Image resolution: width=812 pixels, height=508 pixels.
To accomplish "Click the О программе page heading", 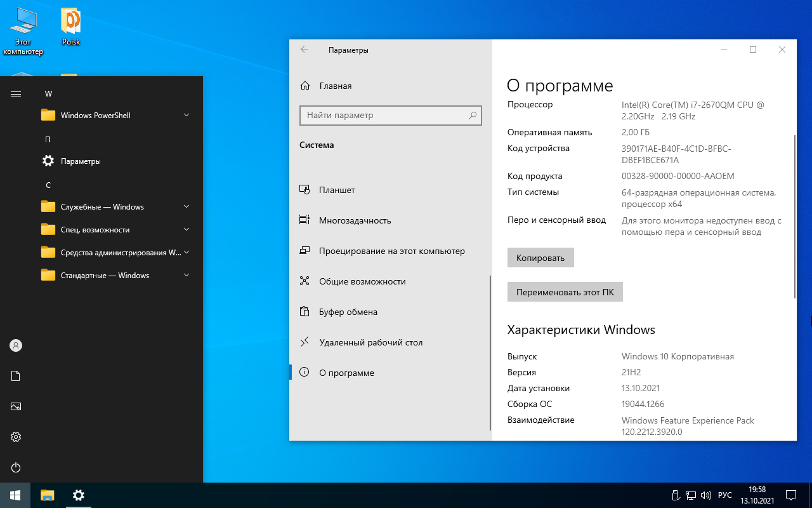I will [x=560, y=86].
